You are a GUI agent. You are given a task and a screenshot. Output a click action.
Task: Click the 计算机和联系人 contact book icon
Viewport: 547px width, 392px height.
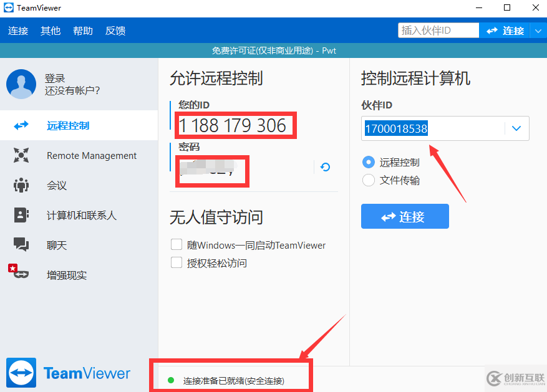pyautogui.click(x=21, y=215)
